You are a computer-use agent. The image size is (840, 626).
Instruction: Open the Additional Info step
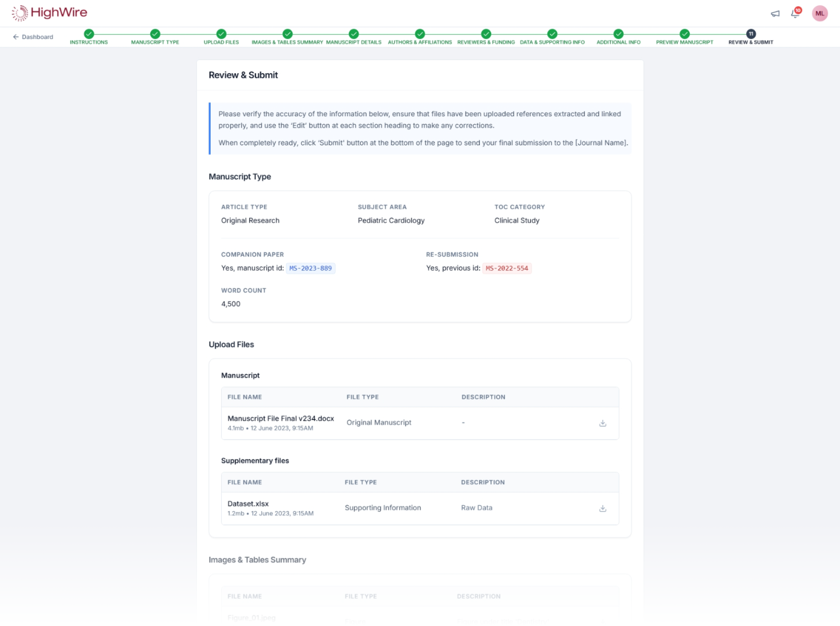click(618, 37)
